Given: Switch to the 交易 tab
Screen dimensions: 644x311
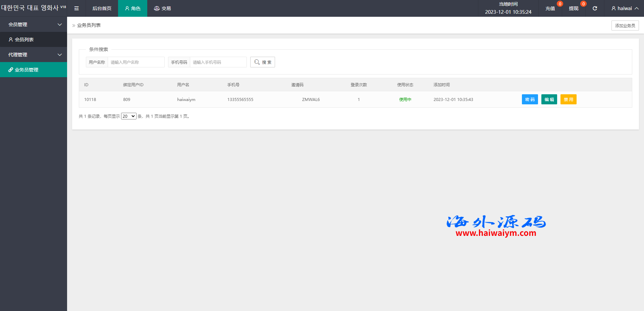Looking at the screenshot, I should point(162,8).
